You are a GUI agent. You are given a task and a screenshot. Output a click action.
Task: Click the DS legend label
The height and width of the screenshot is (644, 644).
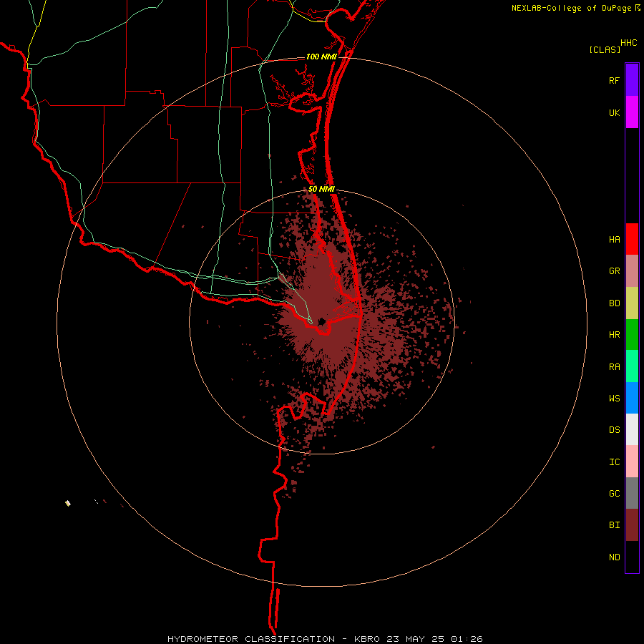point(614,429)
